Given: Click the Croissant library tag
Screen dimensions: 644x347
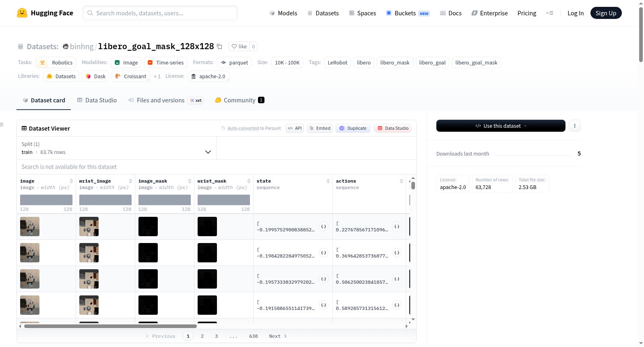Looking at the screenshot, I should [131, 76].
